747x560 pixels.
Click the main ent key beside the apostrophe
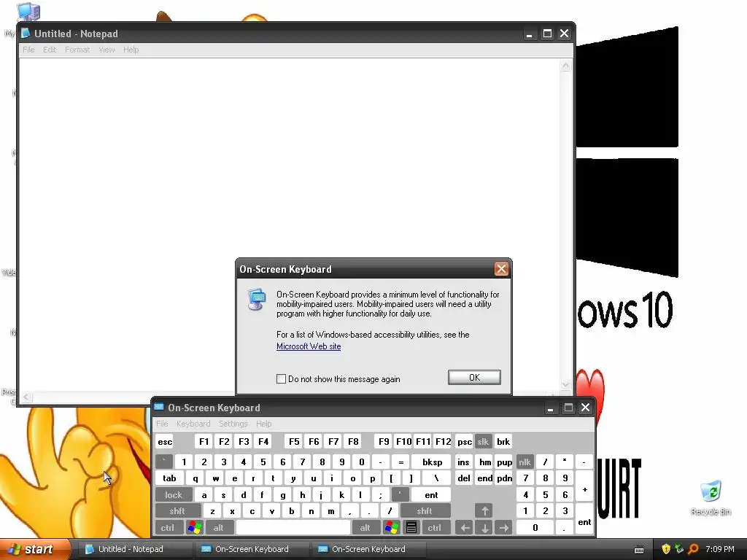[431, 495]
